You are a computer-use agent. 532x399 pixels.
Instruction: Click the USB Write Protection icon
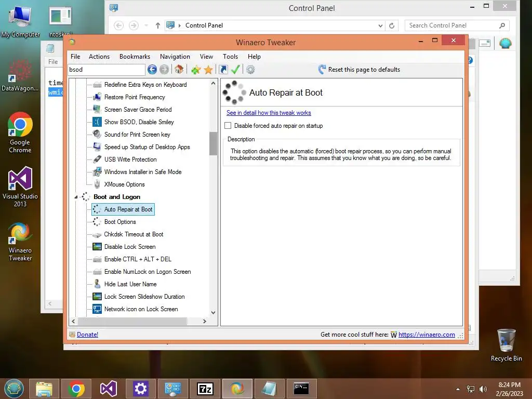coord(97,159)
